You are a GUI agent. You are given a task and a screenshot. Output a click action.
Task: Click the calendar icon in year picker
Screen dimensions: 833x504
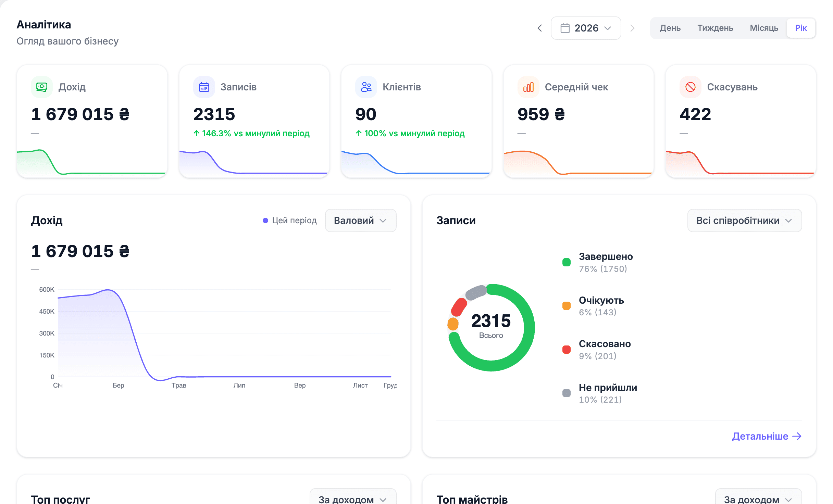[x=565, y=28]
